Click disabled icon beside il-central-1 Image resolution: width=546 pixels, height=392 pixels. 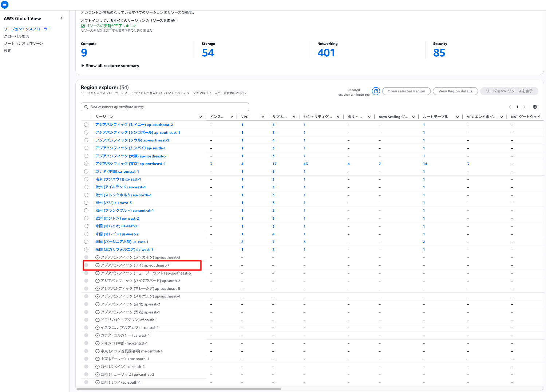98,328
